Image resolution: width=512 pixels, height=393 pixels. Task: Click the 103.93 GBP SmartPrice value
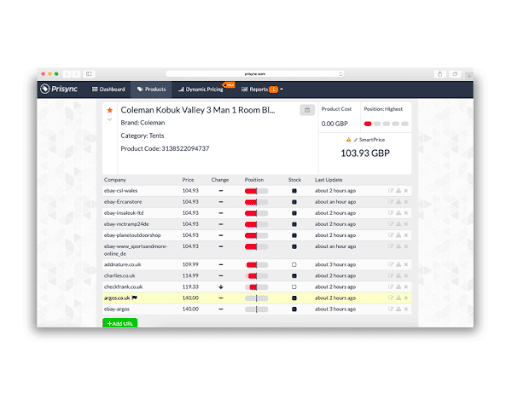tap(365, 153)
